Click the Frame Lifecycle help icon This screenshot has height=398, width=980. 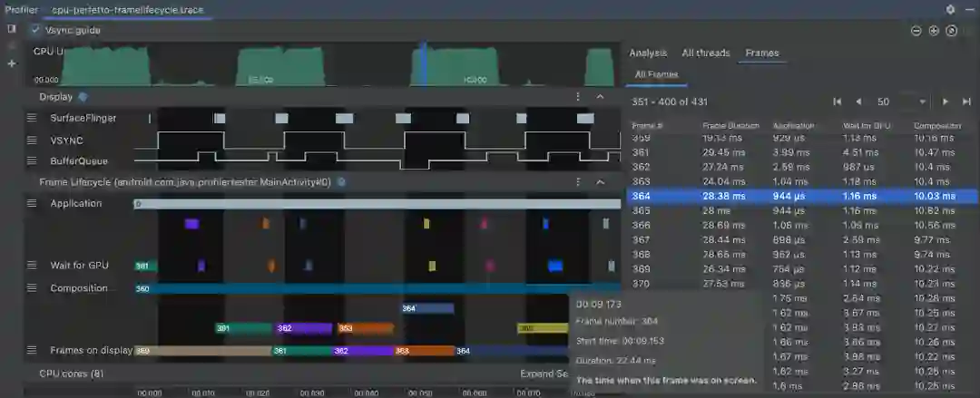(341, 182)
